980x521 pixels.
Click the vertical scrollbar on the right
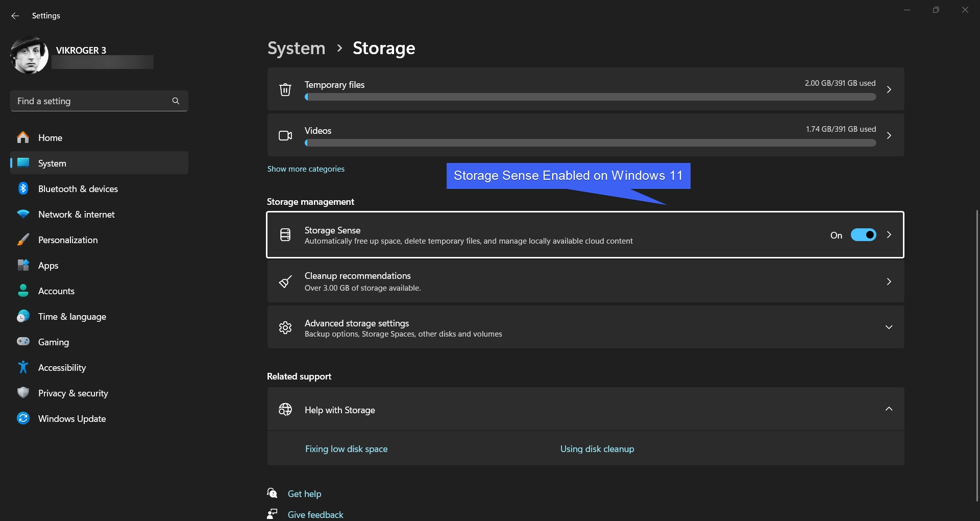pos(976,355)
